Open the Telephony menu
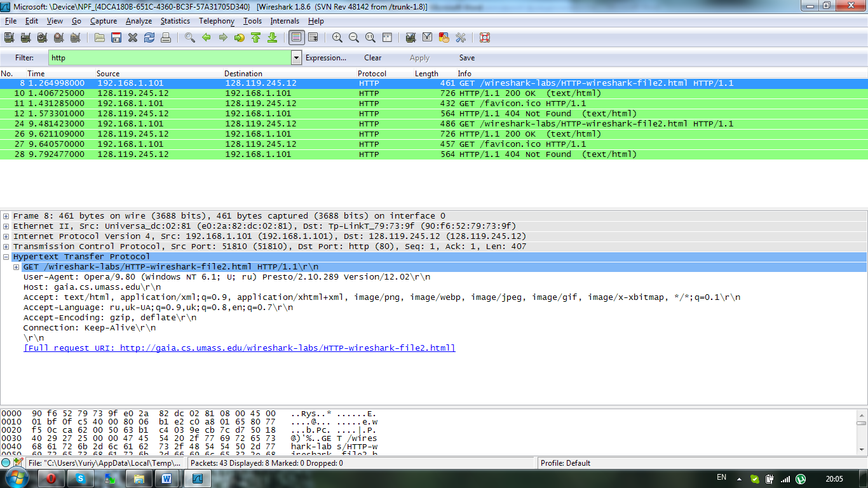 tap(217, 21)
